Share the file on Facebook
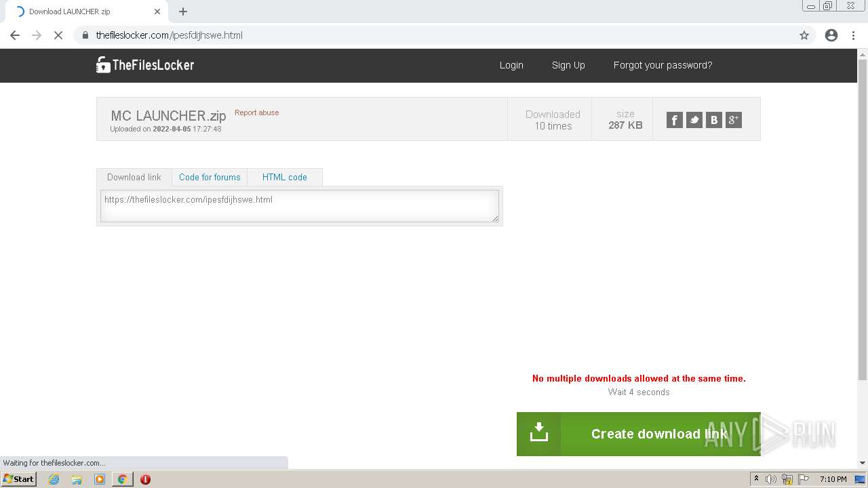This screenshot has width=868, height=488. 674,120
